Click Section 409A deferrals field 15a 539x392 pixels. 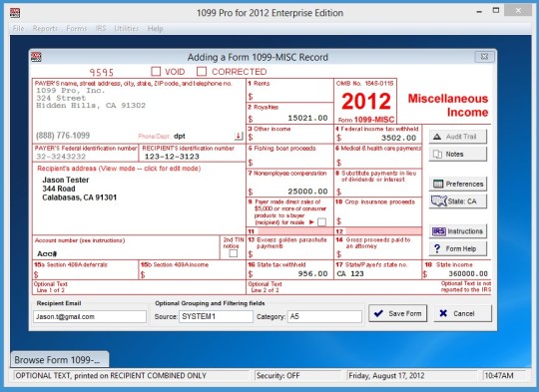[85, 274]
